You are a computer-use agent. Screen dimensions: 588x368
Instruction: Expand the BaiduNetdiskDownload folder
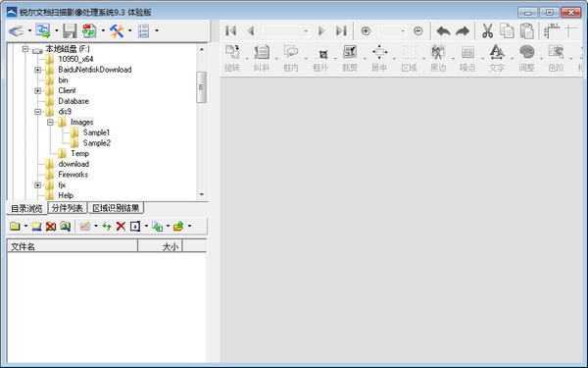(38, 70)
